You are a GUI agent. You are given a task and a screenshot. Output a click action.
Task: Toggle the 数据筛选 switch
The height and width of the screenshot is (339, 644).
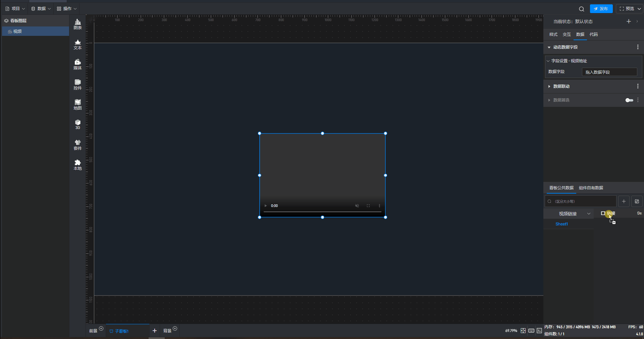629,100
